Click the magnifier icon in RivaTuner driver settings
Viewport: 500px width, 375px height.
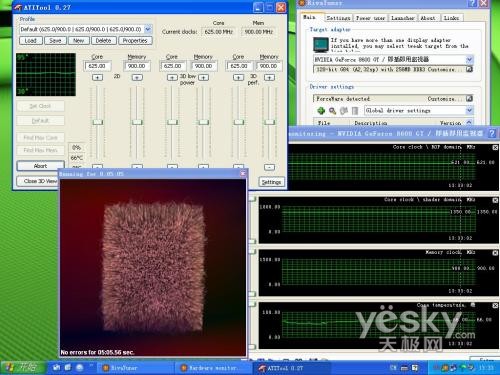pos(332,111)
